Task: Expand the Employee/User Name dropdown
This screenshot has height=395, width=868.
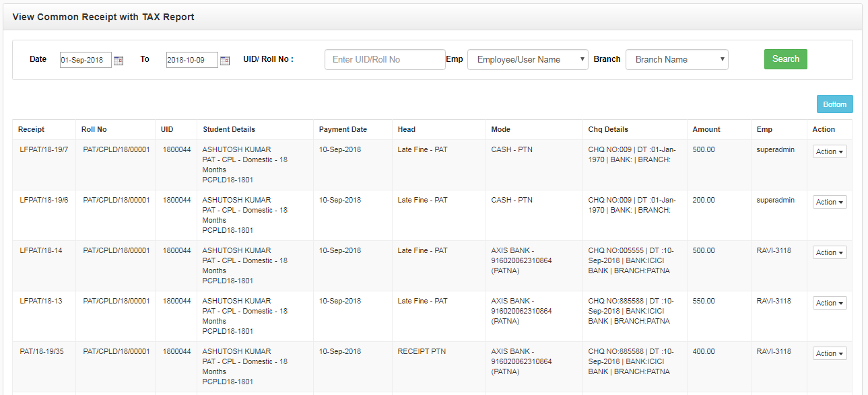Action: tap(528, 59)
